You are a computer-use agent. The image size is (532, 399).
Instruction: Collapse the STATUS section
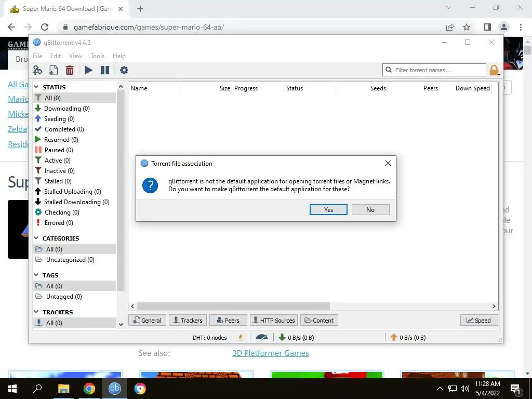click(x=37, y=87)
